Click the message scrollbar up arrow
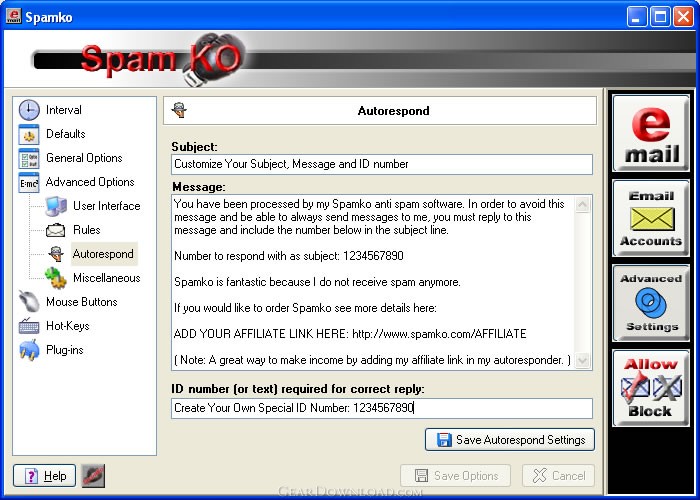700x500 pixels. point(583,205)
